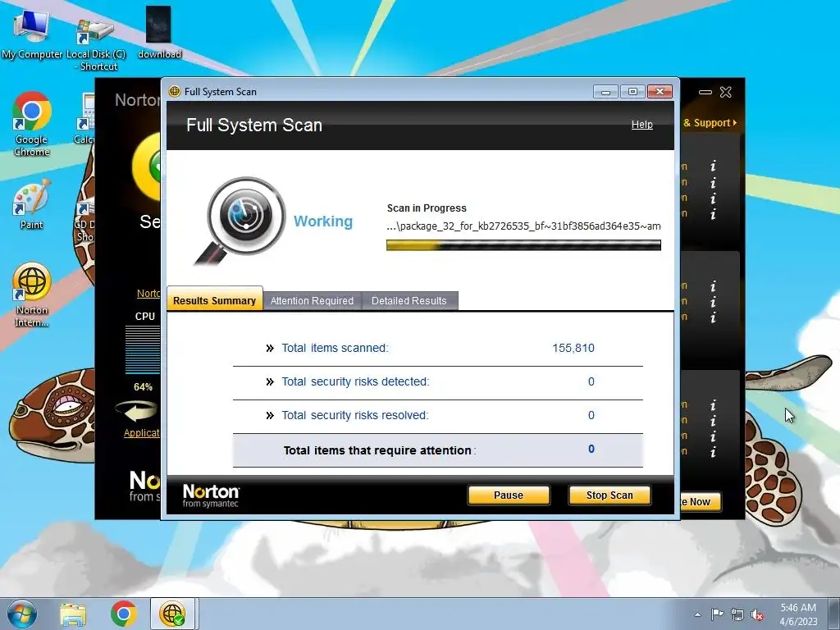
Task: Click the taskbar clock showing 5:46 AM
Action: pyautogui.click(x=798, y=614)
